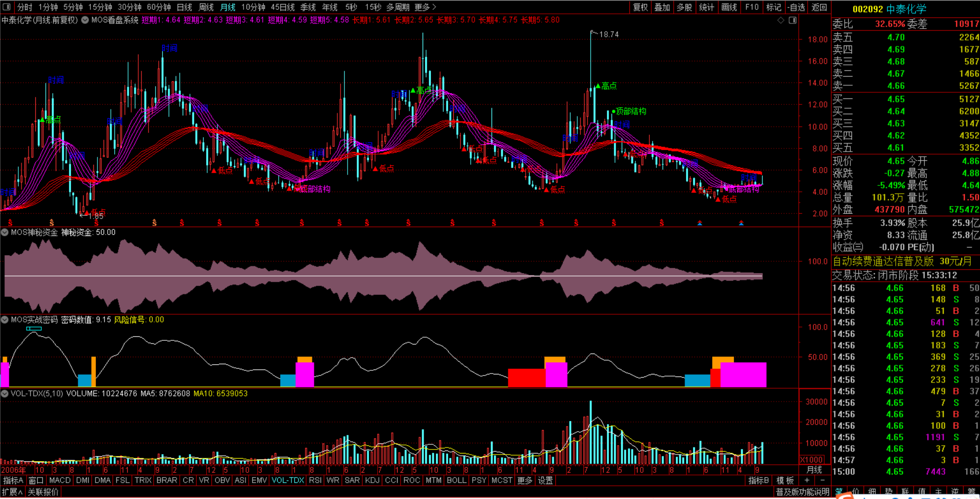980x499 pixels.
Task: Click the 返回 back button
Action: click(819, 7)
